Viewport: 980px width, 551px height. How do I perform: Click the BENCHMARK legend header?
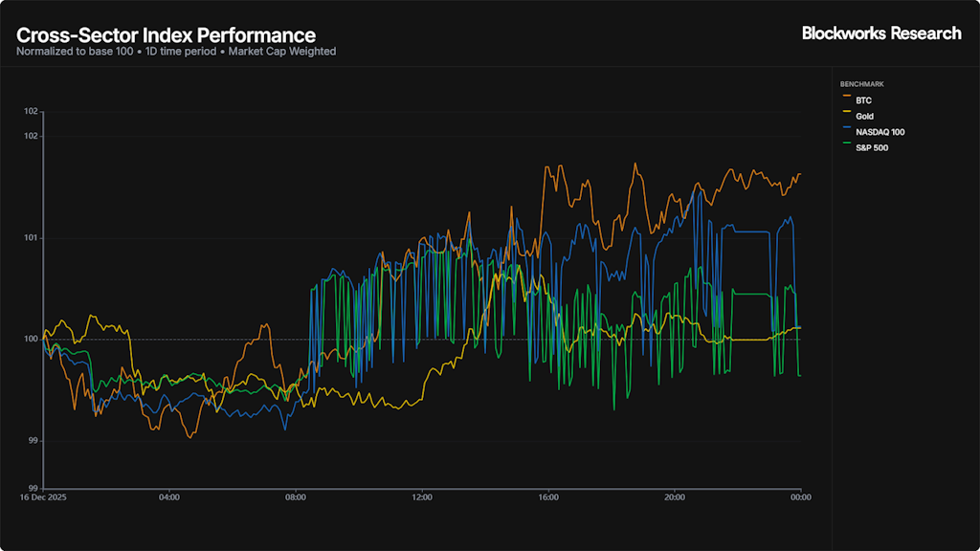point(861,84)
